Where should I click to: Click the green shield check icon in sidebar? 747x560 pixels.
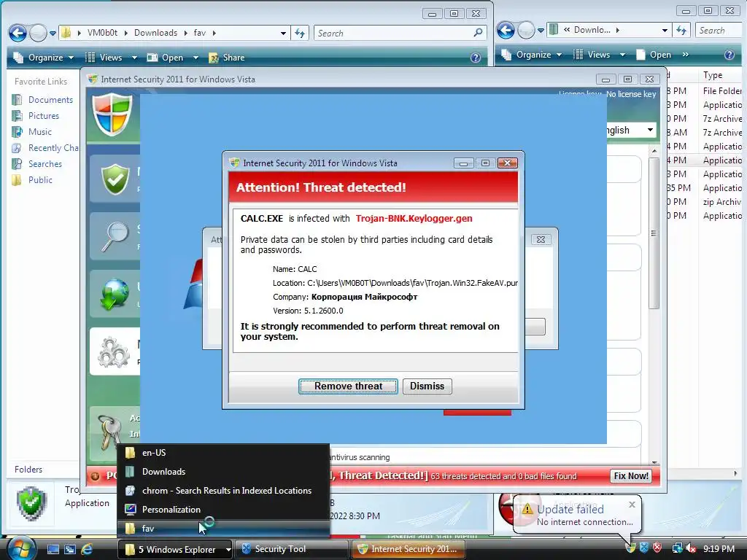click(115, 179)
